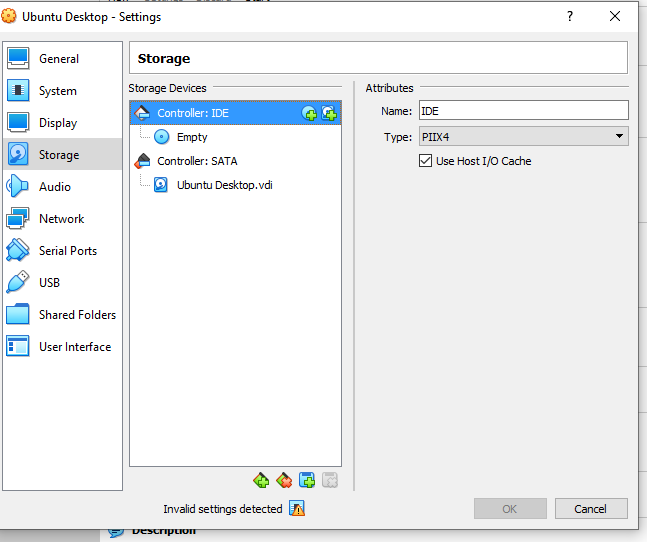Click the General monitor icon

pos(18,58)
